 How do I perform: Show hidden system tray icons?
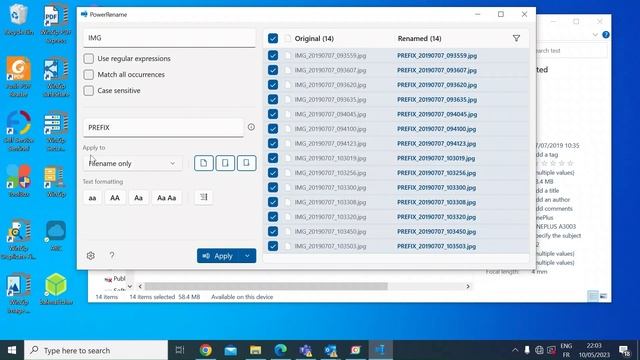(x=515, y=350)
